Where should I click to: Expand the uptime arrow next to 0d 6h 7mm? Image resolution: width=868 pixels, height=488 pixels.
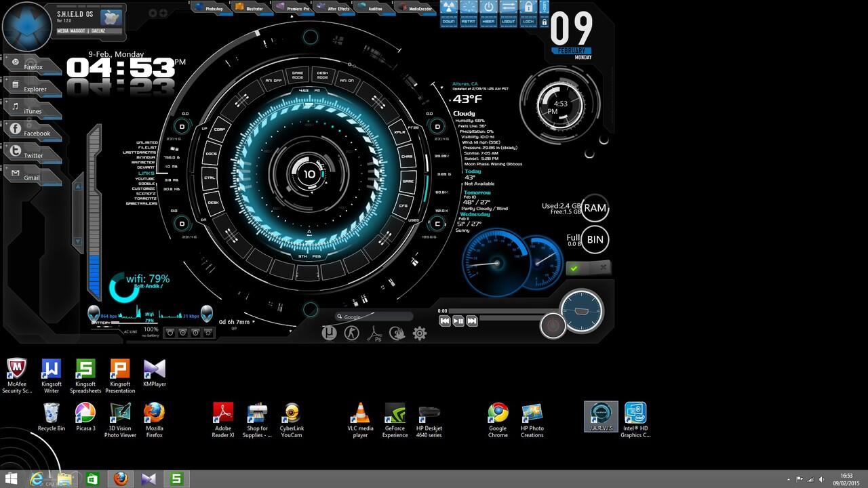pos(254,322)
